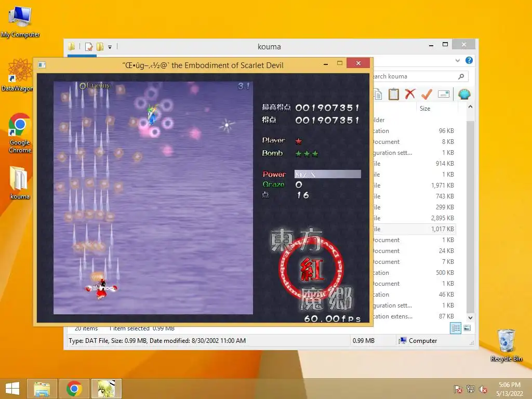Select the file row sized 96 KB
Screen dimensions: 532x399
pyautogui.click(x=414, y=131)
